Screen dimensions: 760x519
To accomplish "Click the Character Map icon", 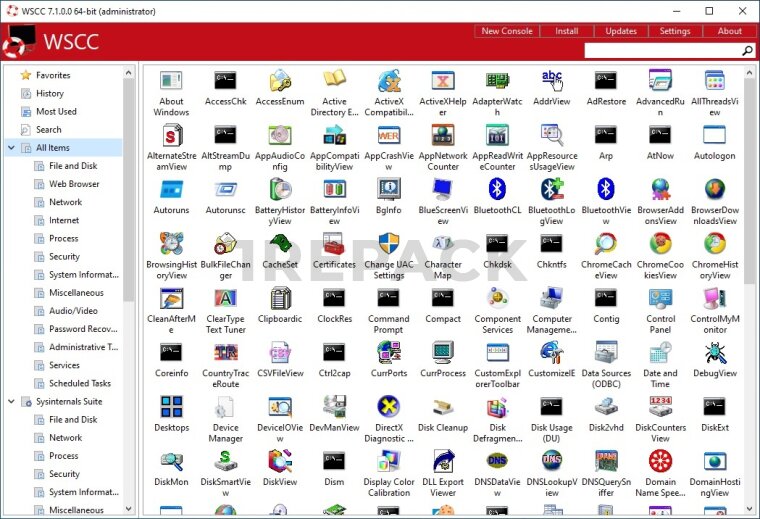I will (443, 244).
